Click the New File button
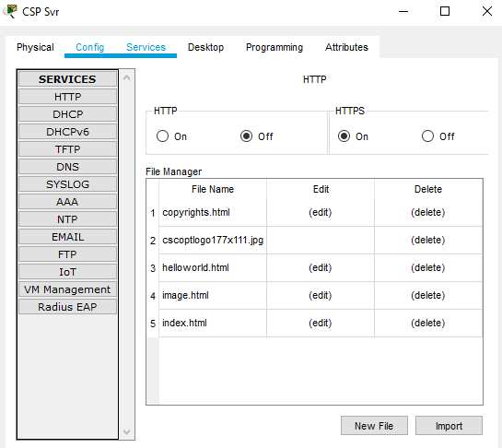The height and width of the screenshot is (448, 502). (374, 426)
